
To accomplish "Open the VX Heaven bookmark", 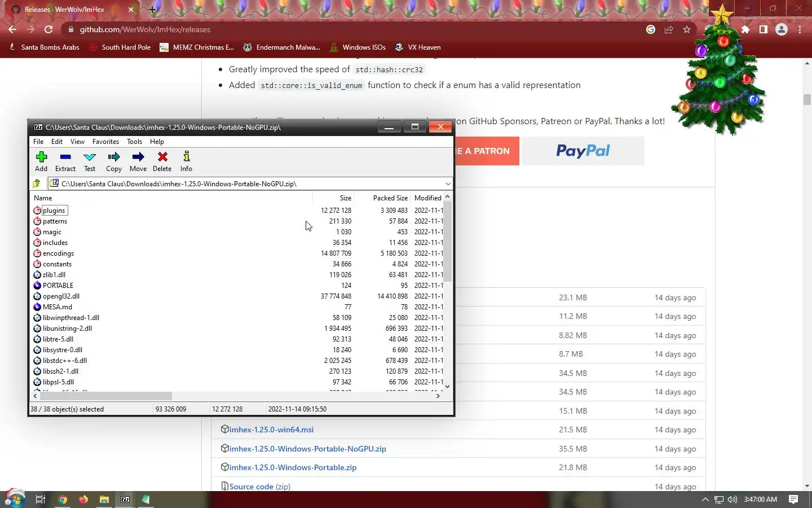I will tap(418, 47).
